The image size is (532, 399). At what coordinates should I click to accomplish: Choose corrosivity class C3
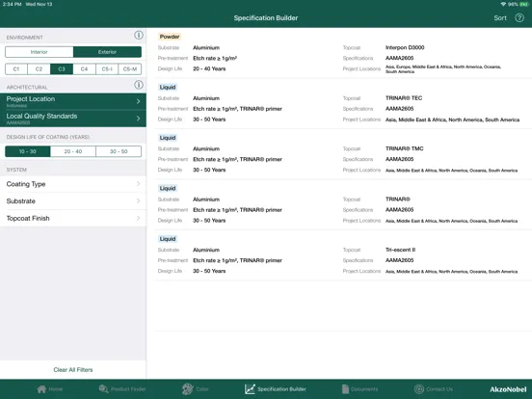pos(62,68)
